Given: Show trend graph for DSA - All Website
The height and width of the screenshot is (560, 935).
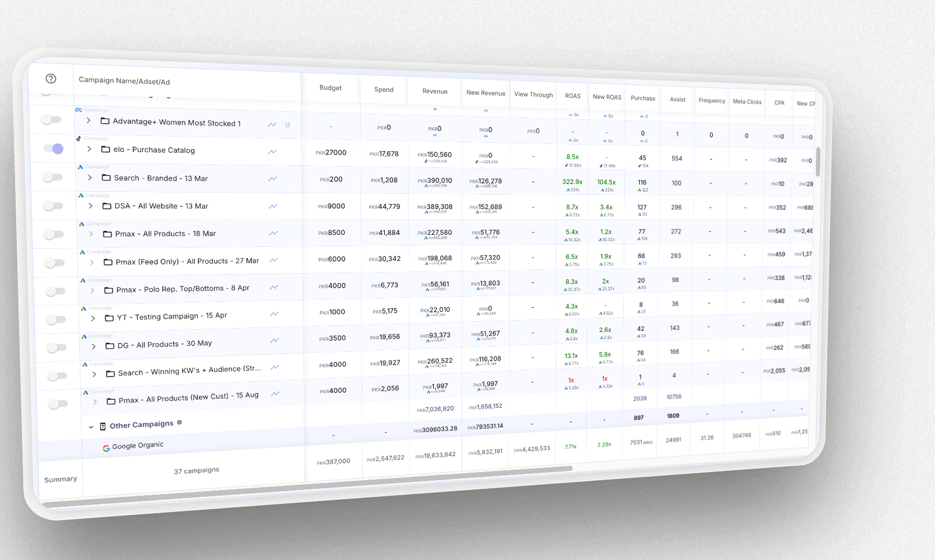Looking at the screenshot, I should coord(273,206).
